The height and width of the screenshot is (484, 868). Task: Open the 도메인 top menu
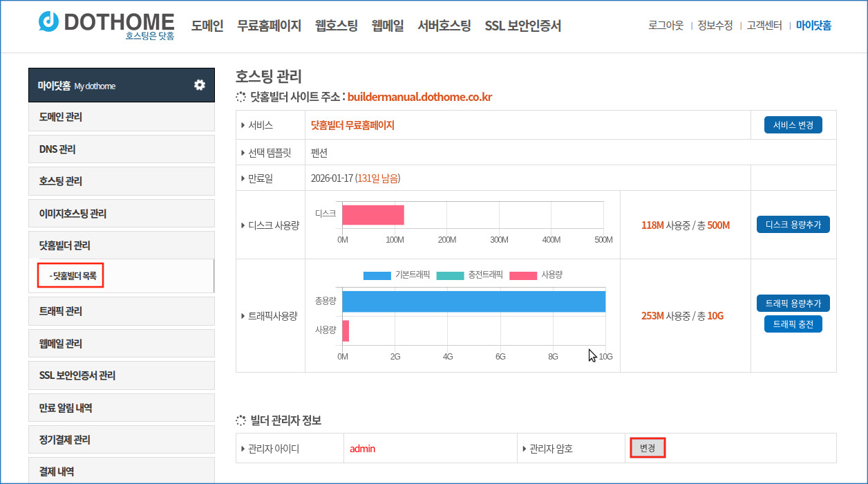tap(207, 26)
